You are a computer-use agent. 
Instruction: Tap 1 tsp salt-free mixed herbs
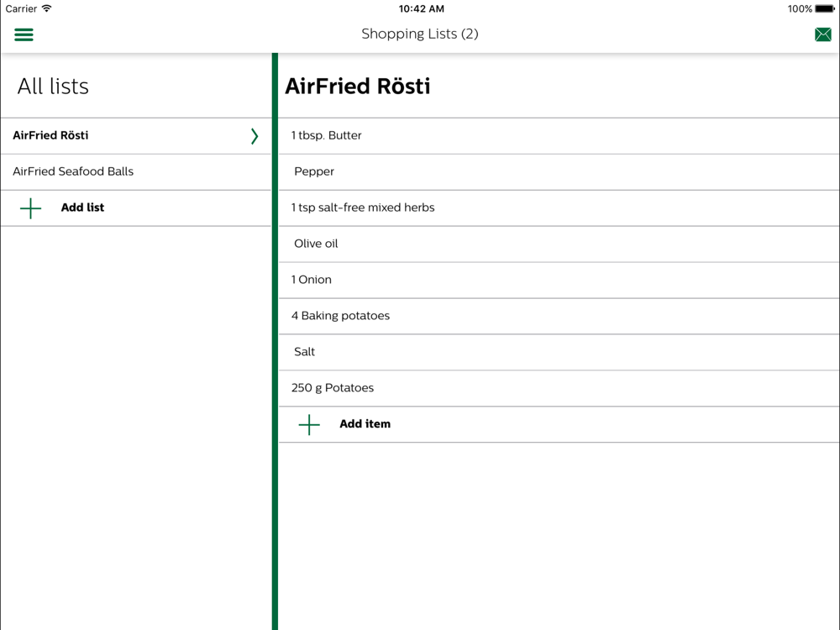coord(559,207)
